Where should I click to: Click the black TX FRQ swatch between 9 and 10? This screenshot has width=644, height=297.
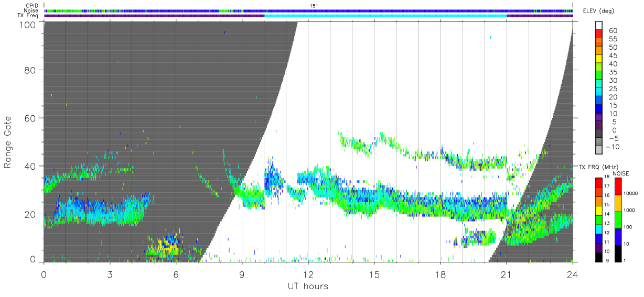tap(599, 257)
